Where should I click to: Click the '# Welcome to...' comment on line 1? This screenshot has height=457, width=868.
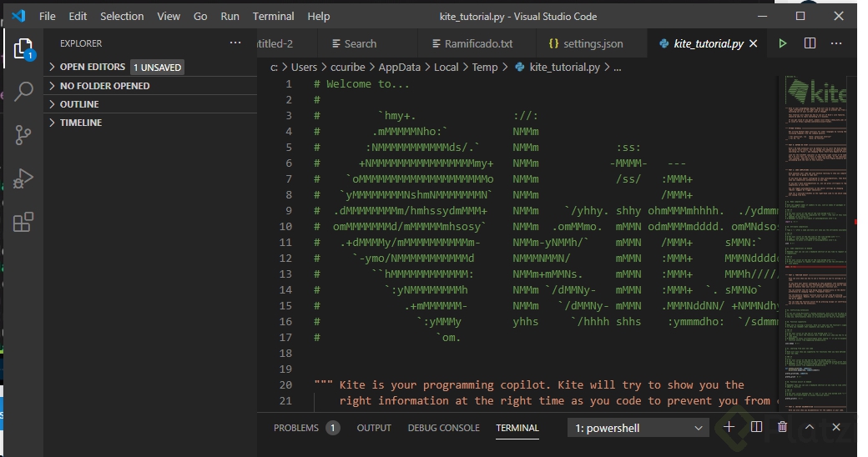click(361, 84)
